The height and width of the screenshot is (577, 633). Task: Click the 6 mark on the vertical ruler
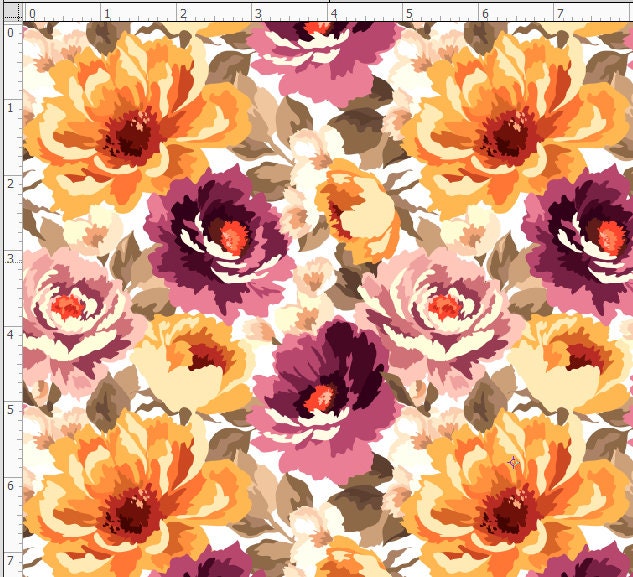click(10, 486)
